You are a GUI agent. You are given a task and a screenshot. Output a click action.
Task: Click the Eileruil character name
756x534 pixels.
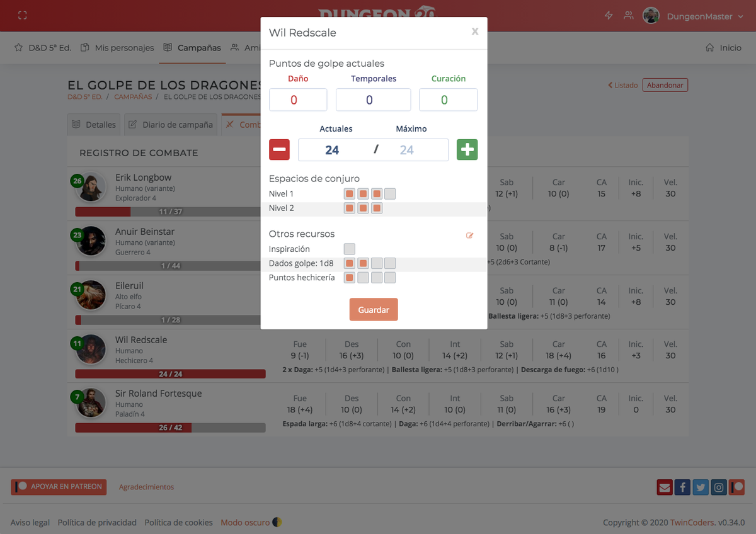click(x=129, y=285)
